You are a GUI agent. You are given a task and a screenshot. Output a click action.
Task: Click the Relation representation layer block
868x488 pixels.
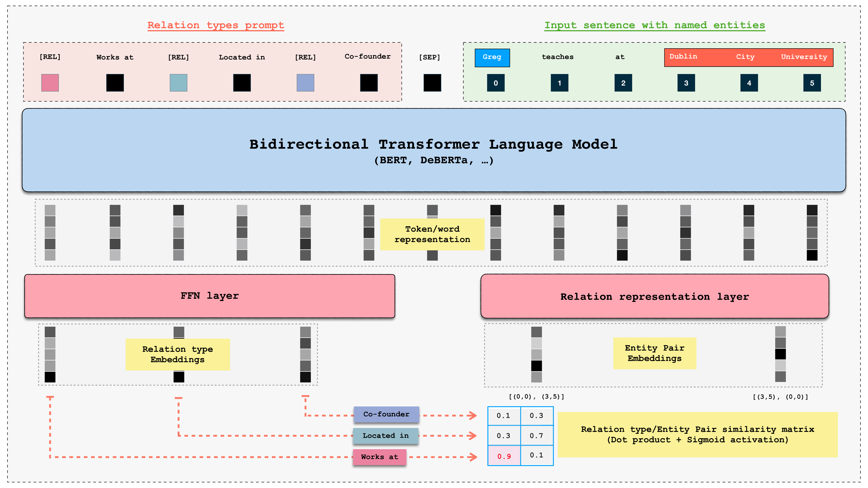(654, 296)
